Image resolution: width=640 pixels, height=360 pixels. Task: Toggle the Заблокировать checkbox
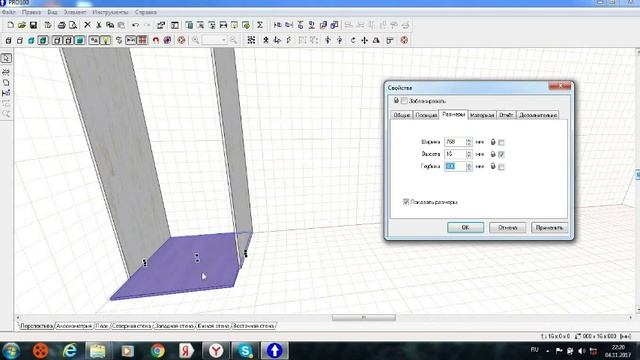(404, 101)
